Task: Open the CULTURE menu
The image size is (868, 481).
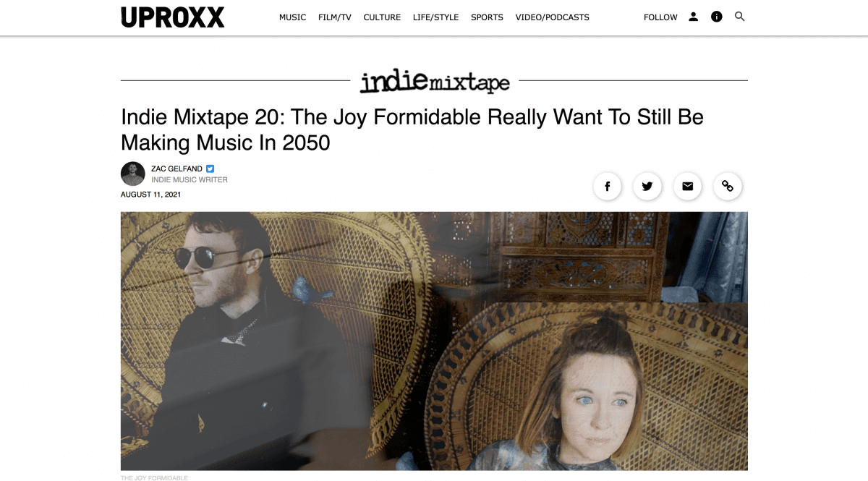Action: click(382, 17)
